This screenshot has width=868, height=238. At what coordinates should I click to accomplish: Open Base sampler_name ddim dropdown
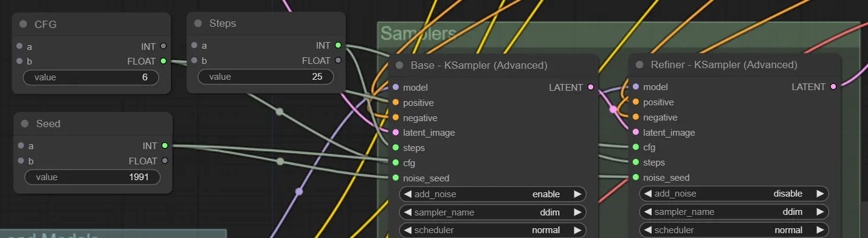pos(493,212)
